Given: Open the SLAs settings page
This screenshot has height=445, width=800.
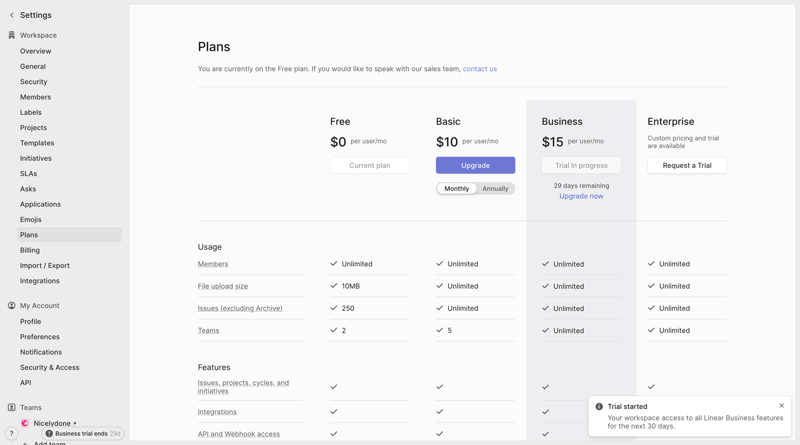Looking at the screenshot, I should point(29,174).
